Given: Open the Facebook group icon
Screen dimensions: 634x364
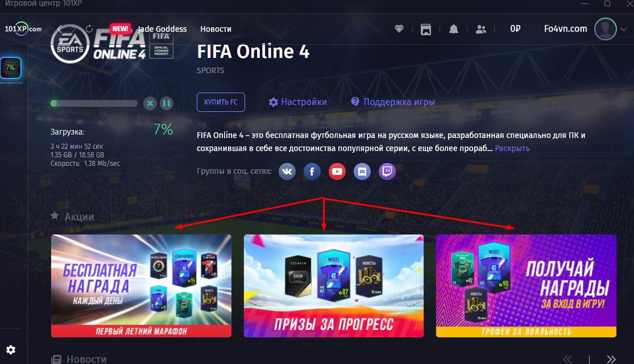Looking at the screenshot, I should coord(312,171).
